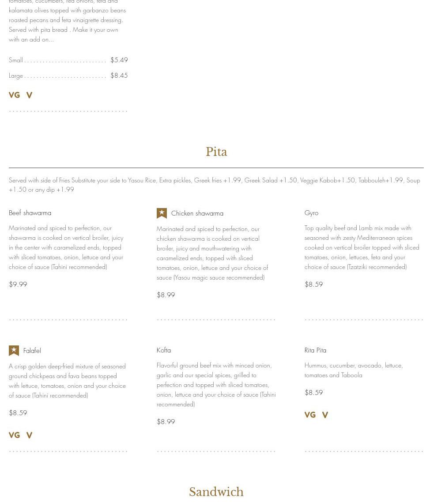This screenshot has height=504, width=426.
Task: Open the Beef shawarma item title
Action: (30, 213)
